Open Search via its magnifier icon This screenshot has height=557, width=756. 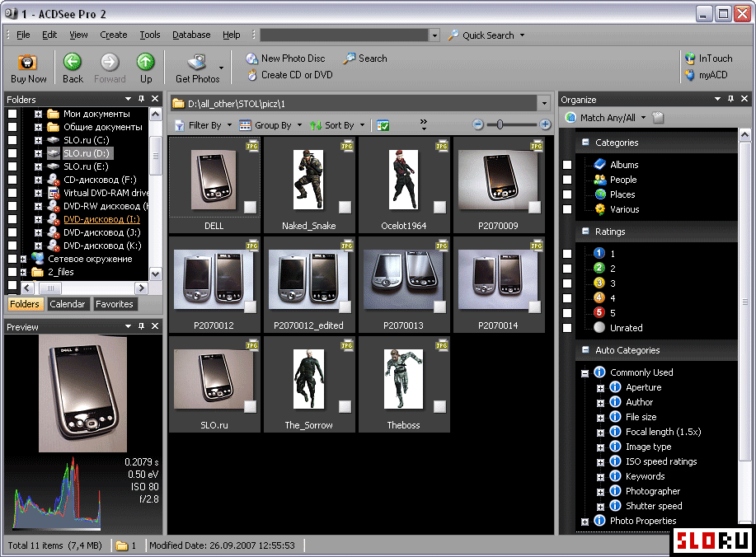pyautogui.click(x=349, y=59)
